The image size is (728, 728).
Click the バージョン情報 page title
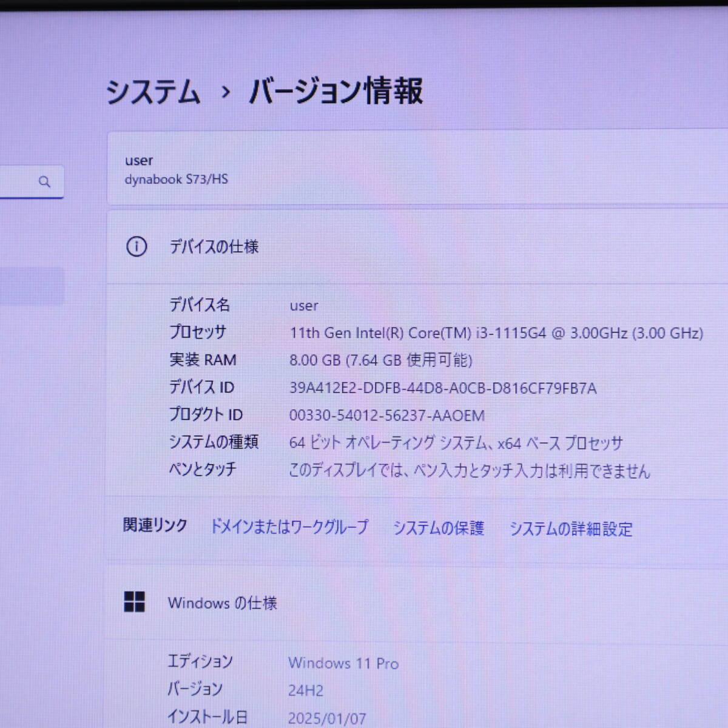(x=336, y=91)
